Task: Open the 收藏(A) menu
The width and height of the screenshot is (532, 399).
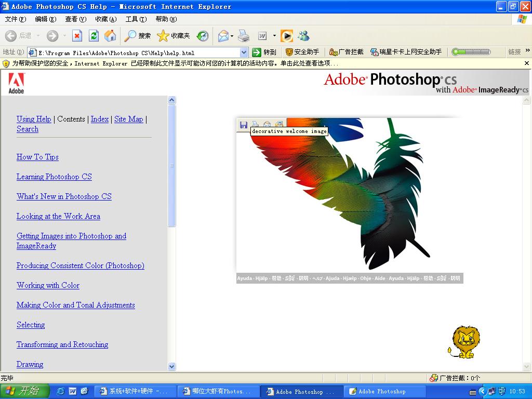Action: pos(106,19)
